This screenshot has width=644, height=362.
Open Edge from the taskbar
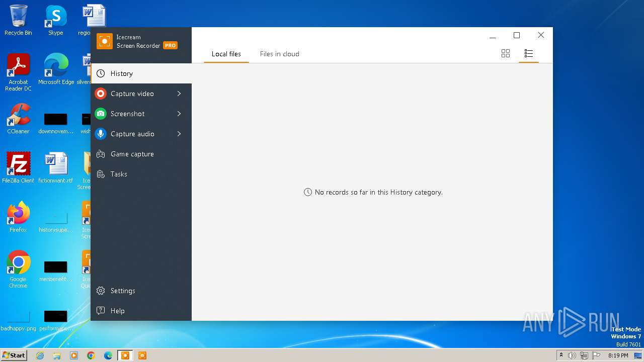click(108, 355)
